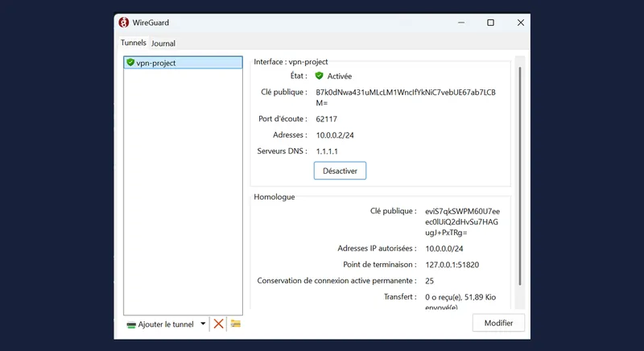Delete the selected tunnel with red X

[218, 324]
